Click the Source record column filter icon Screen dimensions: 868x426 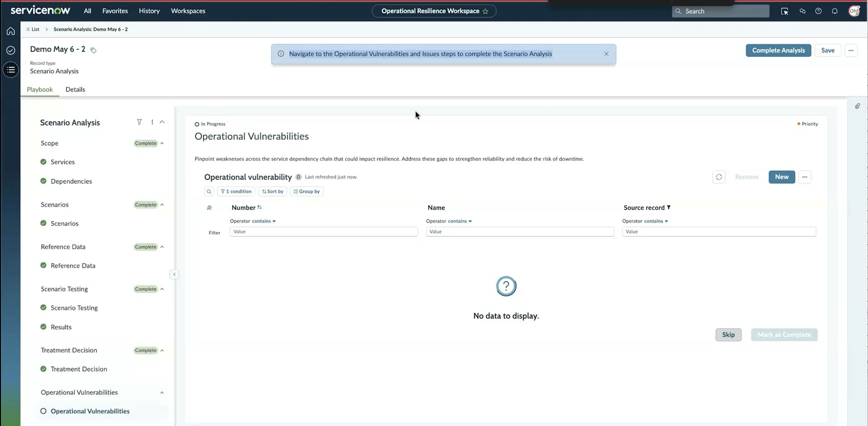coord(668,207)
